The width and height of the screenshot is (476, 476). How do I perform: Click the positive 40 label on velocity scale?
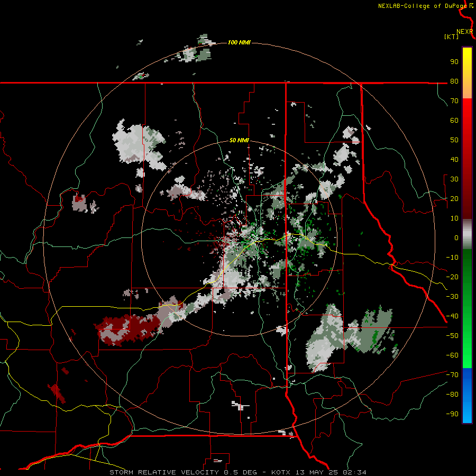tap(454, 159)
